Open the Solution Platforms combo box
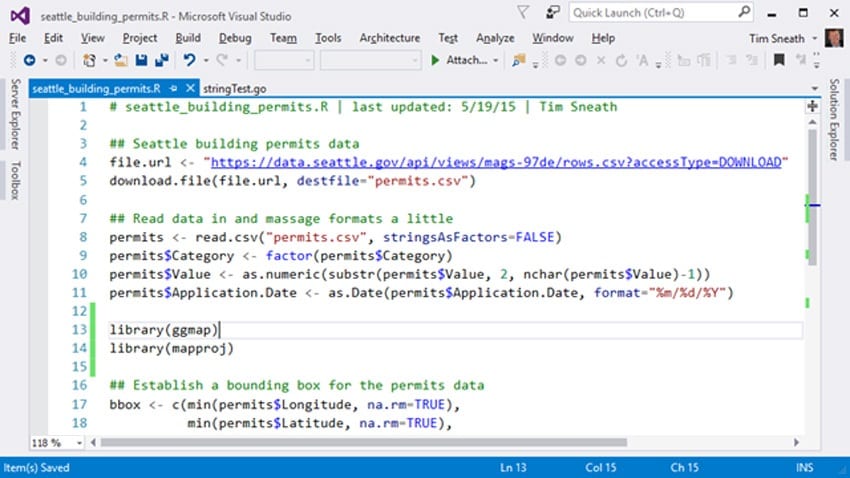This screenshot has height=478, width=850. click(x=370, y=60)
